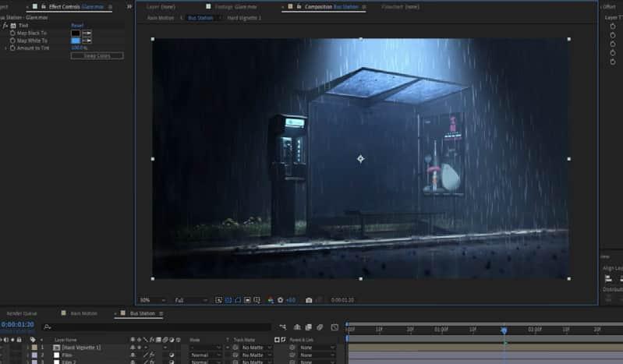Adjust the exposure value +0.0
This screenshot has width=623, height=364.
(x=291, y=300)
